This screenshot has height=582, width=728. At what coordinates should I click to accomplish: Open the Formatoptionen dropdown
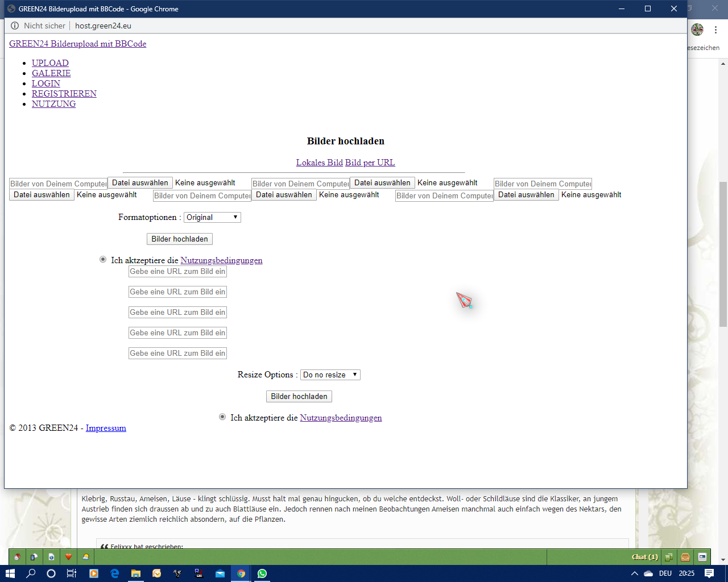pos(212,217)
